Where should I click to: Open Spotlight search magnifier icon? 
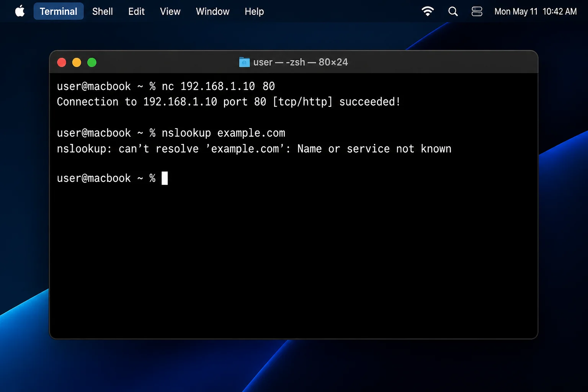[x=453, y=11]
